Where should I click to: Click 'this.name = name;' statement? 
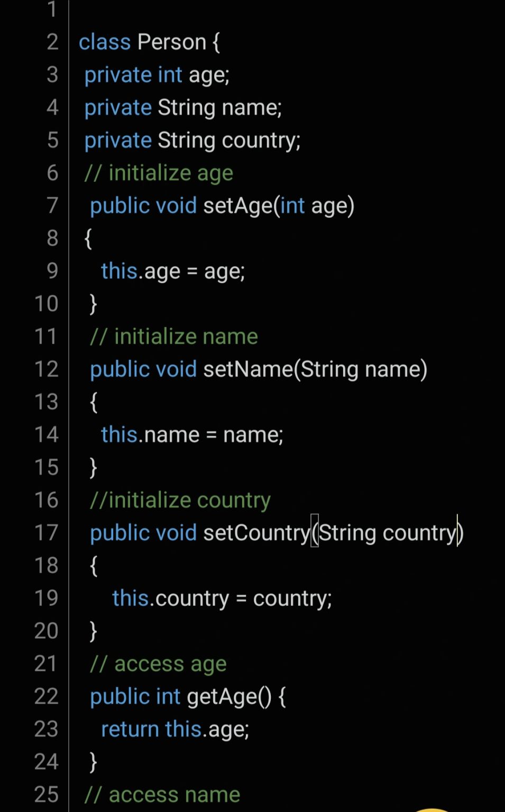tap(192, 435)
